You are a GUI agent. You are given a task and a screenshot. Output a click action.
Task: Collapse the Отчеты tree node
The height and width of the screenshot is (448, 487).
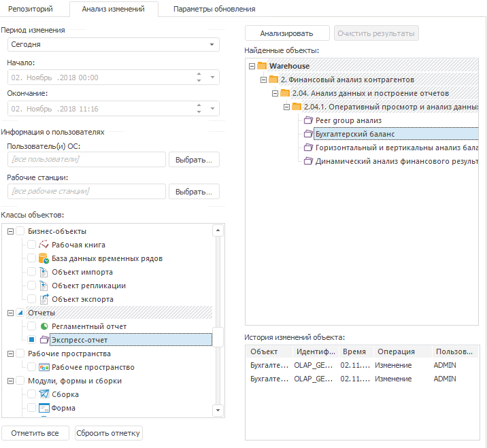(10, 313)
